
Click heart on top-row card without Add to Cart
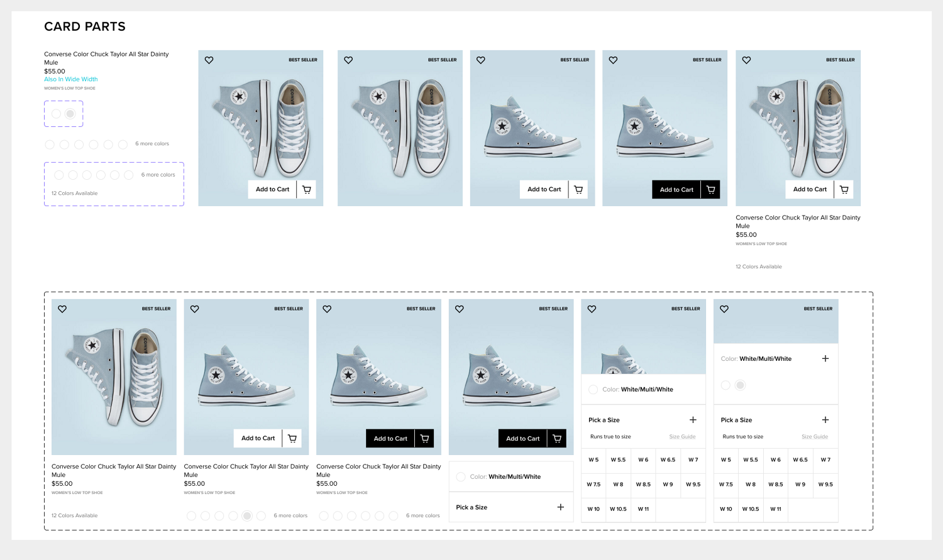click(348, 60)
